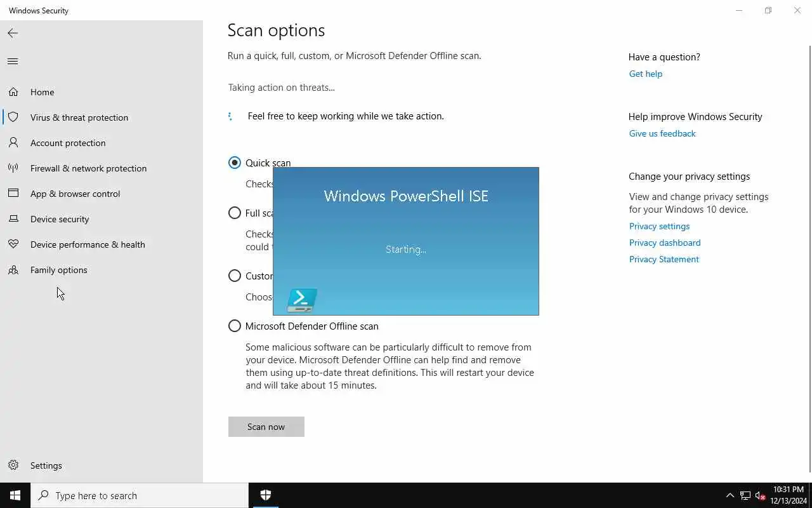Select the Custom scan radio button
Viewport: 812px width, 508px height.
tap(235, 276)
